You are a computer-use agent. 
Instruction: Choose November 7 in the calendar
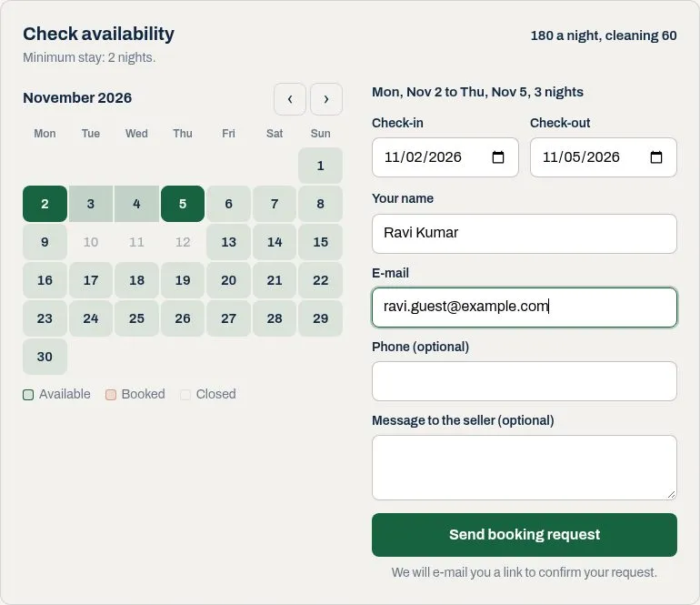tap(275, 204)
